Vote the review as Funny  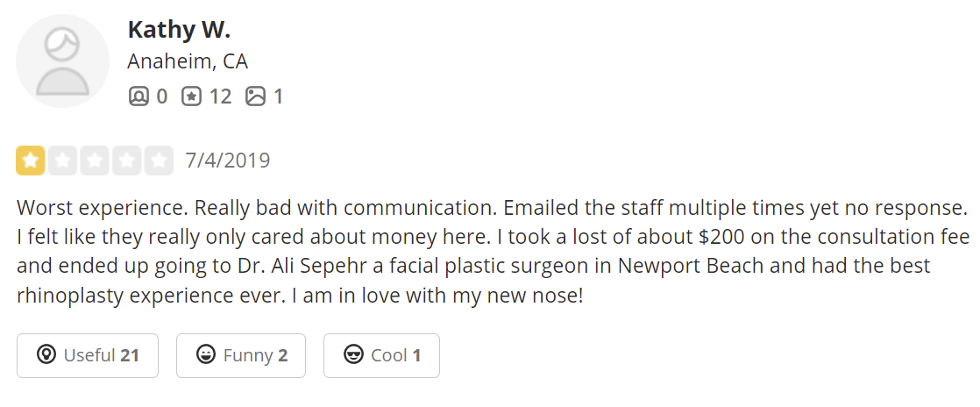coord(241,355)
